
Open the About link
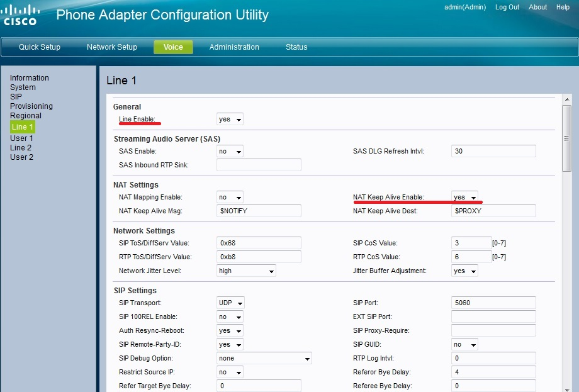pyautogui.click(x=537, y=7)
